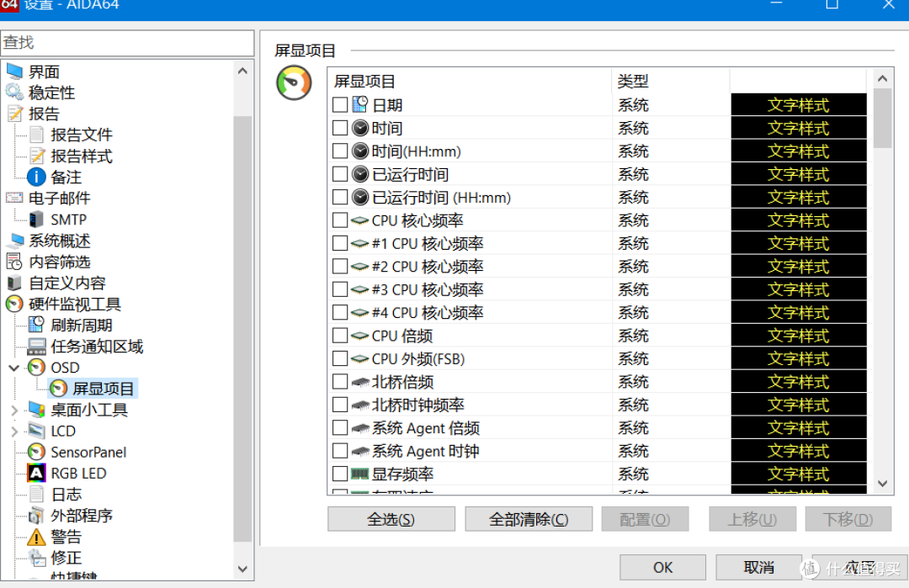Select the 外部程序 entry
Screen dimensions: 909x588
(81, 516)
